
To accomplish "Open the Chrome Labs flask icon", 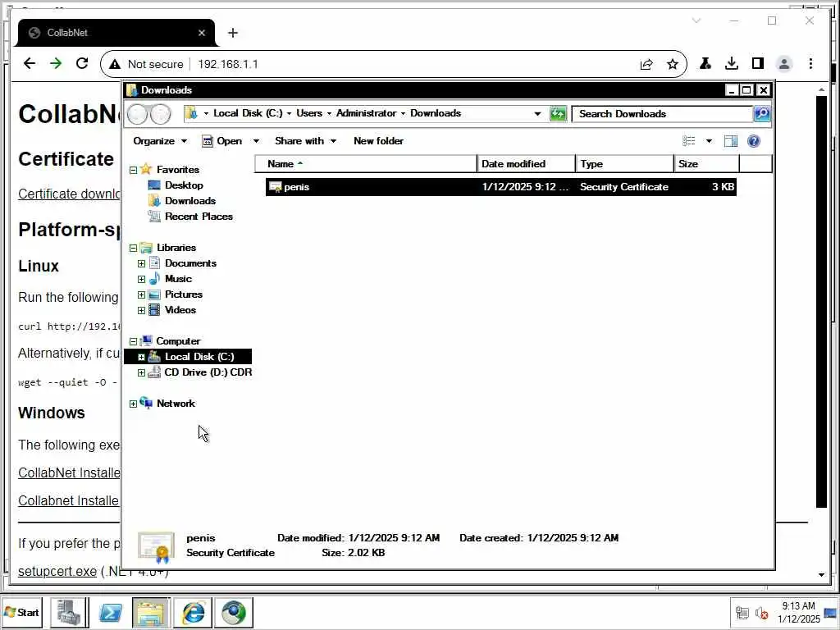I will click(705, 64).
